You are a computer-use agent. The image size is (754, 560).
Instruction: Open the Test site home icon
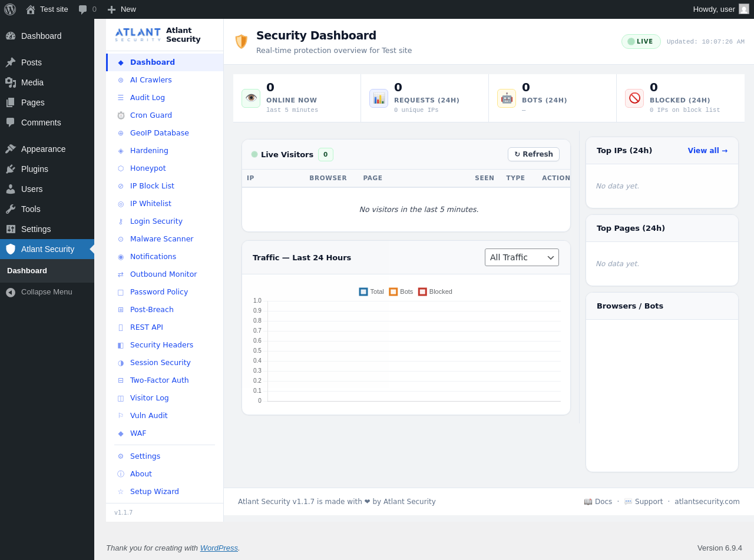(x=31, y=9)
